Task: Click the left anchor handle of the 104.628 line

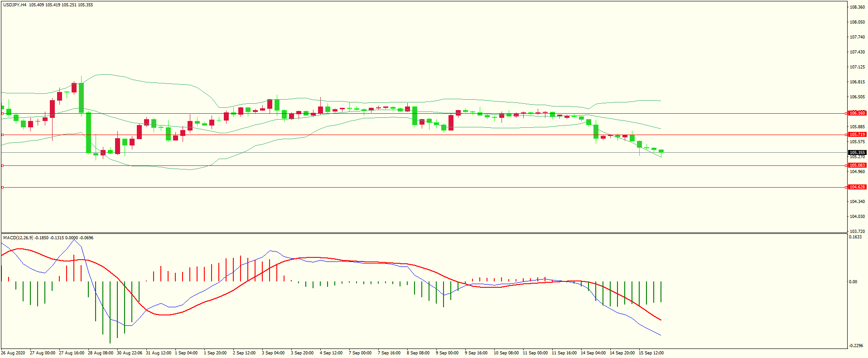Action: click(x=2, y=187)
